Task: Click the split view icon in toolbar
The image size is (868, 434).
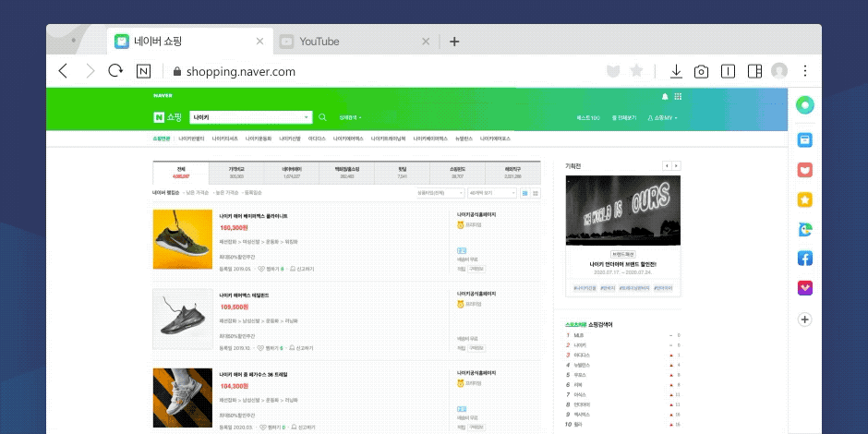Action: [x=728, y=71]
